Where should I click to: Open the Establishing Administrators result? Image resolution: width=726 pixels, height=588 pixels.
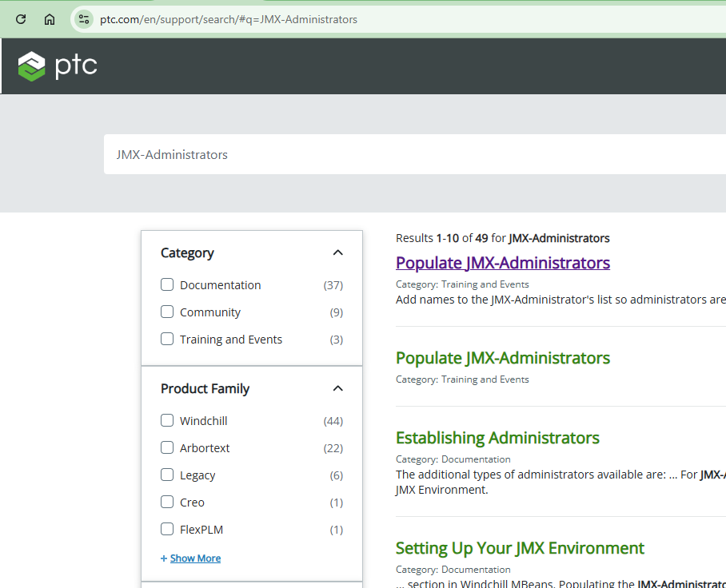coord(497,438)
